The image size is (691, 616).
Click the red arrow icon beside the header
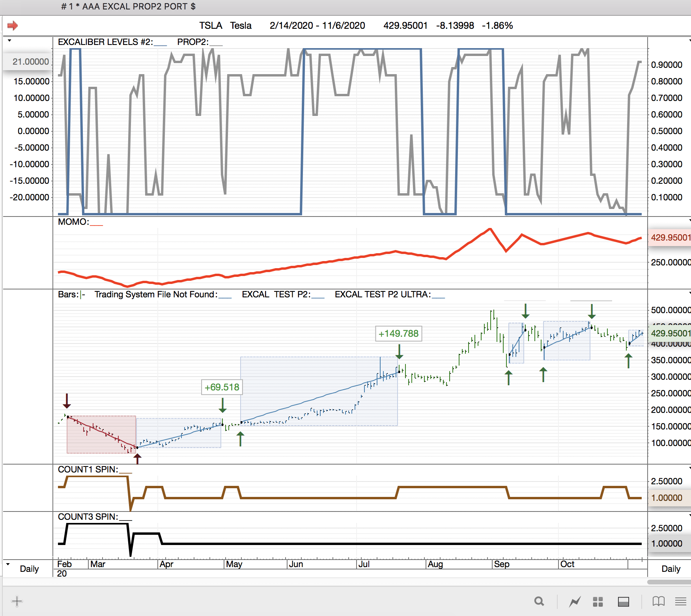(x=13, y=26)
